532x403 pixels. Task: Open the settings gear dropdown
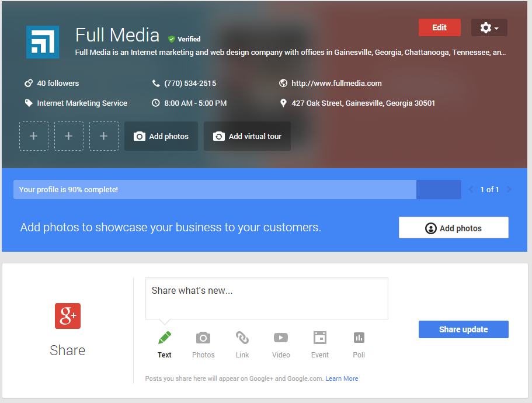coord(489,27)
